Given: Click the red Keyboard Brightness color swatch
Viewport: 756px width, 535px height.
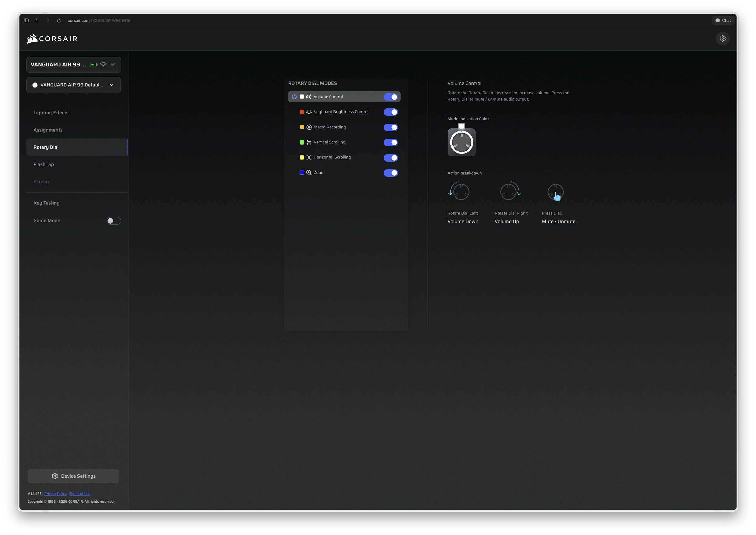Looking at the screenshot, I should [x=302, y=112].
